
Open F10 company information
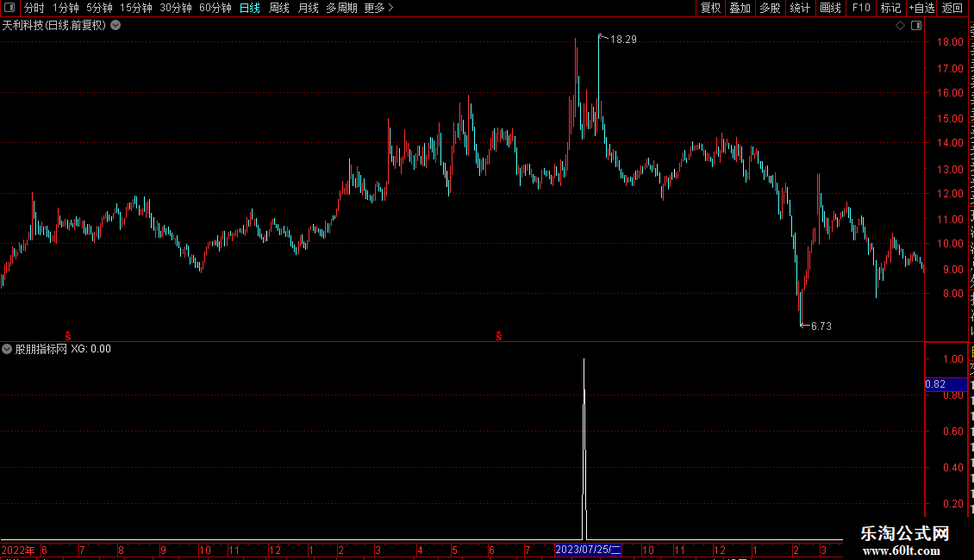coord(861,8)
